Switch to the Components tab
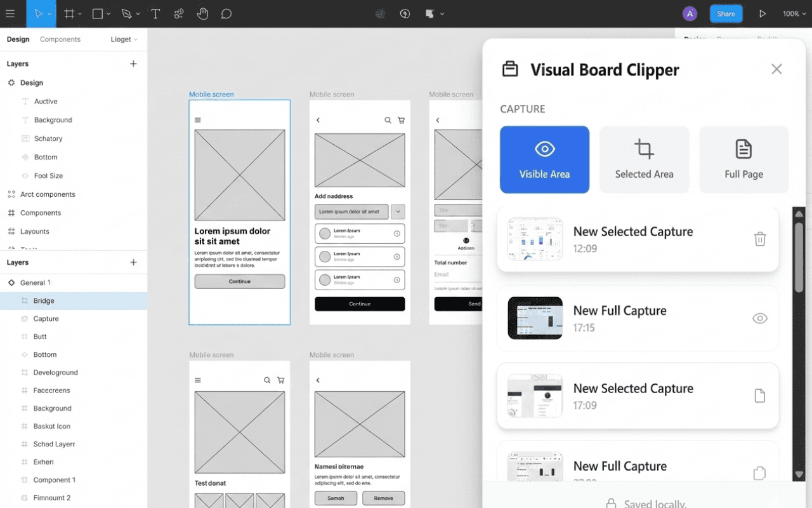This screenshot has width=812, height=508. click(60, 39)
